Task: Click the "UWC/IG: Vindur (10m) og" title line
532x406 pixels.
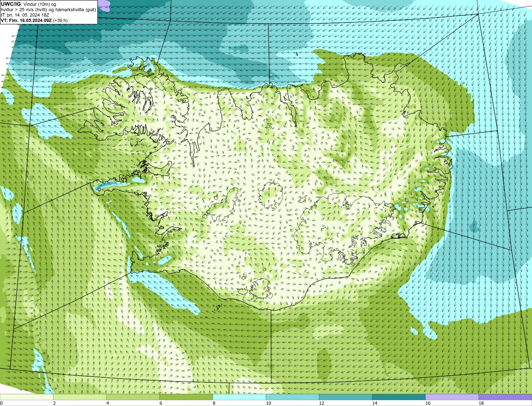Action: tap(29, 4)
